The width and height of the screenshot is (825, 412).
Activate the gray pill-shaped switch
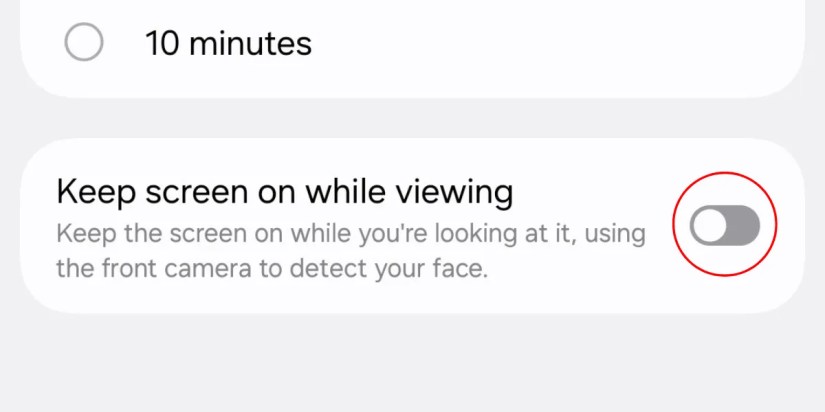725,227
